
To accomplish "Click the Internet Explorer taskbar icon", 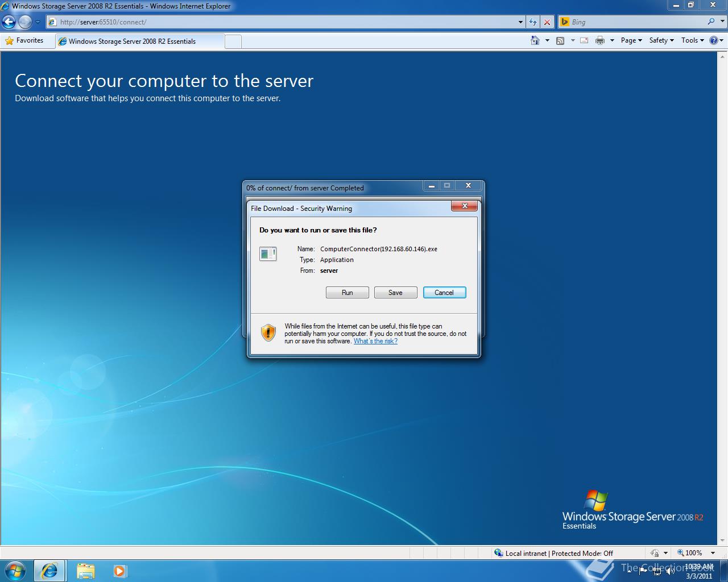I will tap(49, 571).
